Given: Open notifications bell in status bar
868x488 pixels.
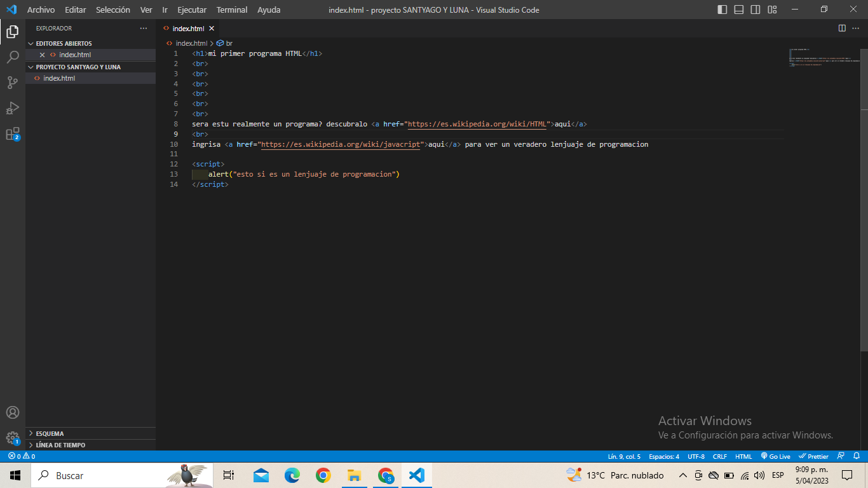Looking at the screenshot, I should 857,456.
